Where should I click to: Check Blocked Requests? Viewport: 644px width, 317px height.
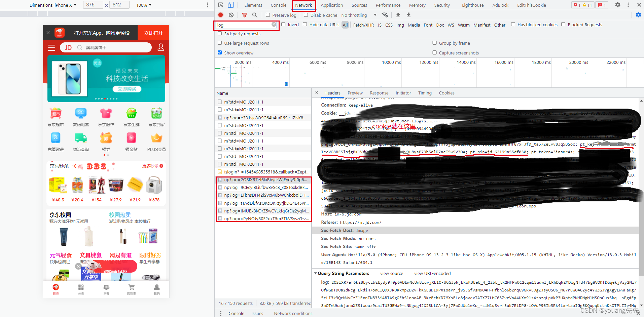pyautogui.click(x=563, y=24)
